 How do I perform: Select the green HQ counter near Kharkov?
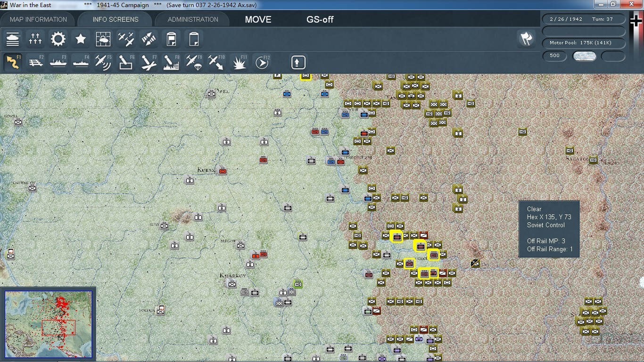pos(297,283)
